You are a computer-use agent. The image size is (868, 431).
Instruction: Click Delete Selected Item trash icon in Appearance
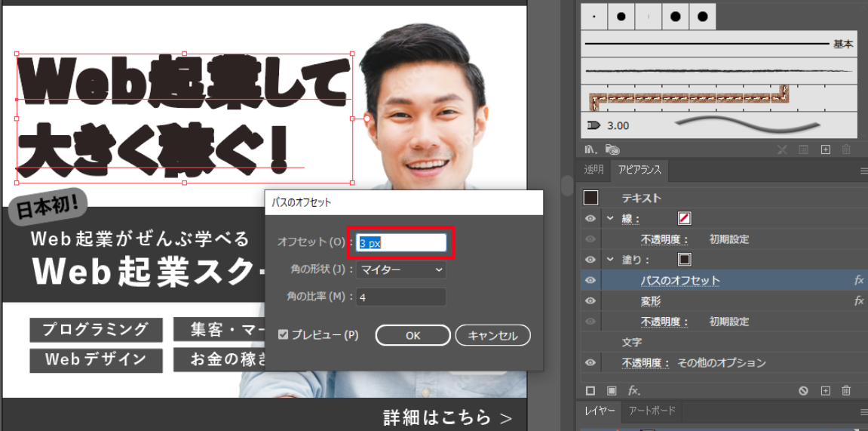tap(846, 390)
